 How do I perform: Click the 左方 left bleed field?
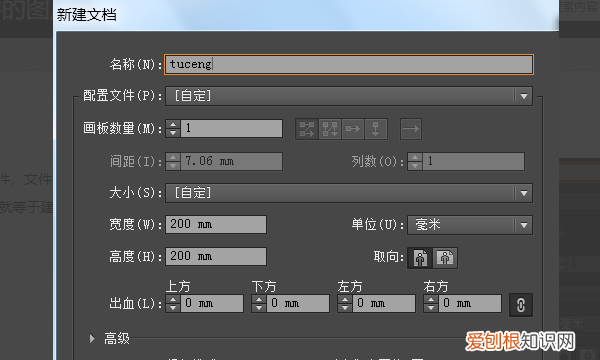(x=384, y=303)
